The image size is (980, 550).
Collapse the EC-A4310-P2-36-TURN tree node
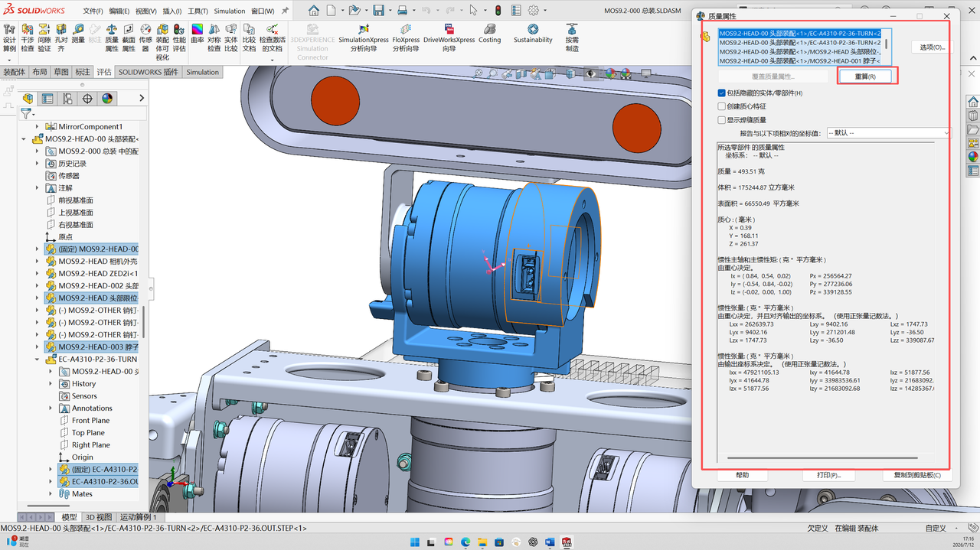(38, 360)
